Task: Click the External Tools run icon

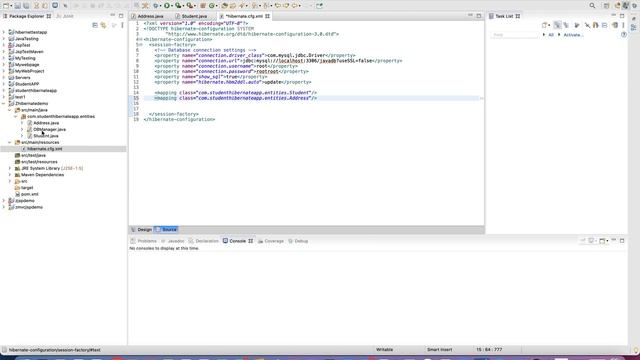Action: (189, 6)
